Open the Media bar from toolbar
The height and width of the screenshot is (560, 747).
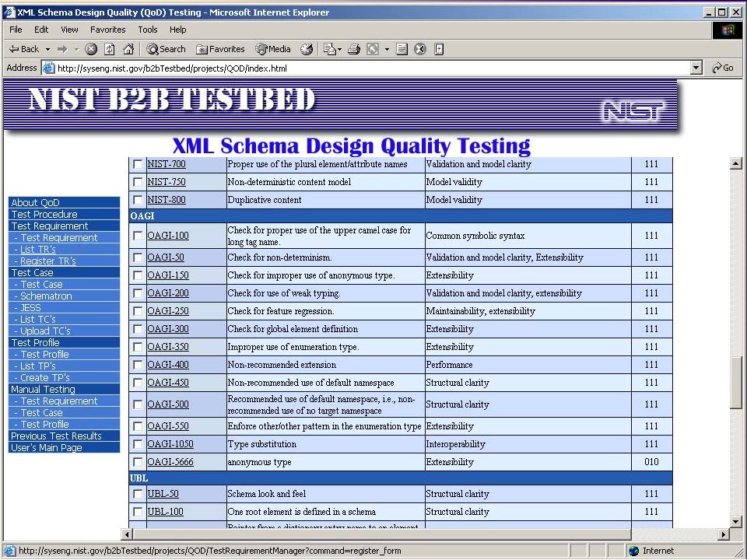pyautogui.click(x=273, y=49)
